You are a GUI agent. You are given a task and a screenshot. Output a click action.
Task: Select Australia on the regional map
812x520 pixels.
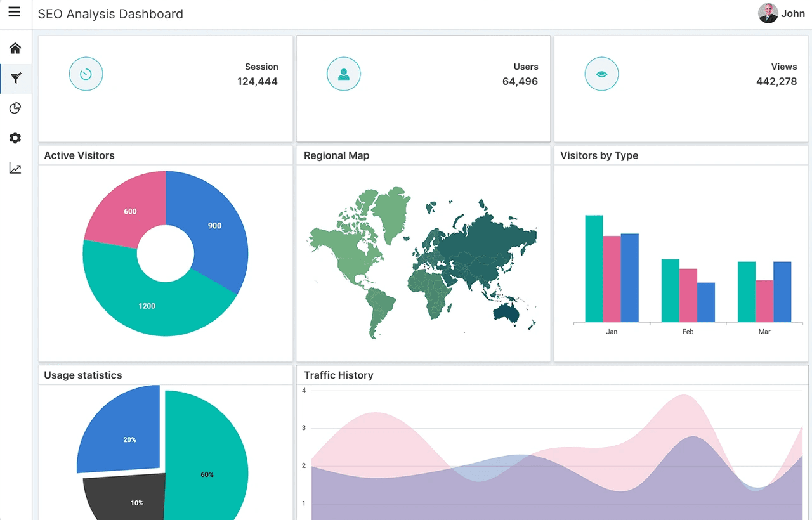(507, 312)
